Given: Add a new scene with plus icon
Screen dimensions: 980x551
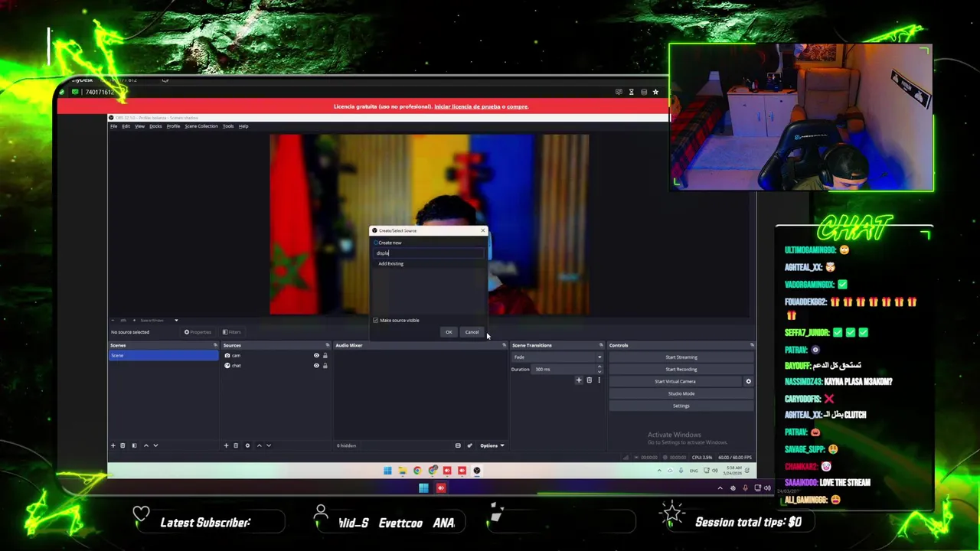Looking at the screenshot, I should (x=113, y=445).
